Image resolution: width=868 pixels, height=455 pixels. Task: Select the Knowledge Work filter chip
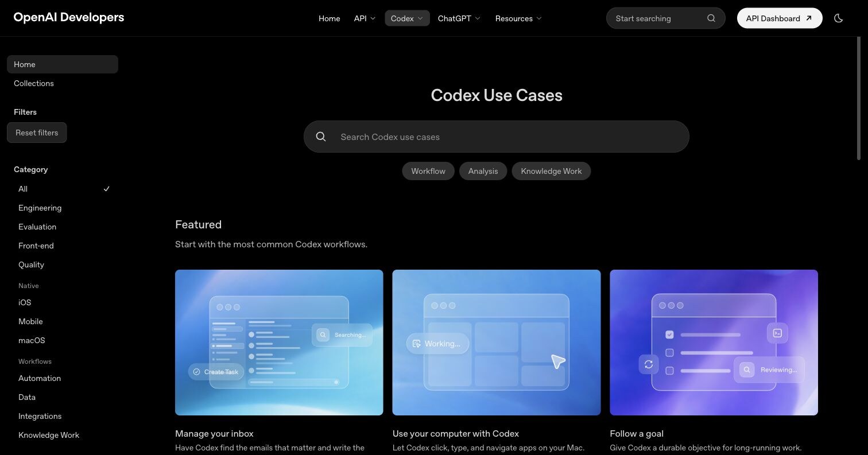(551, 171)
